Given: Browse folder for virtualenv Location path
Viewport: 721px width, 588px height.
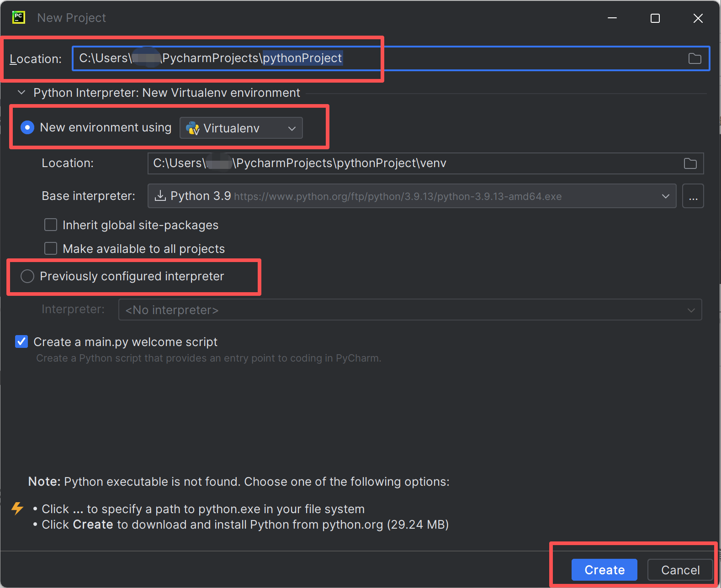Looking at the screenshot, I should click(690, 163).
